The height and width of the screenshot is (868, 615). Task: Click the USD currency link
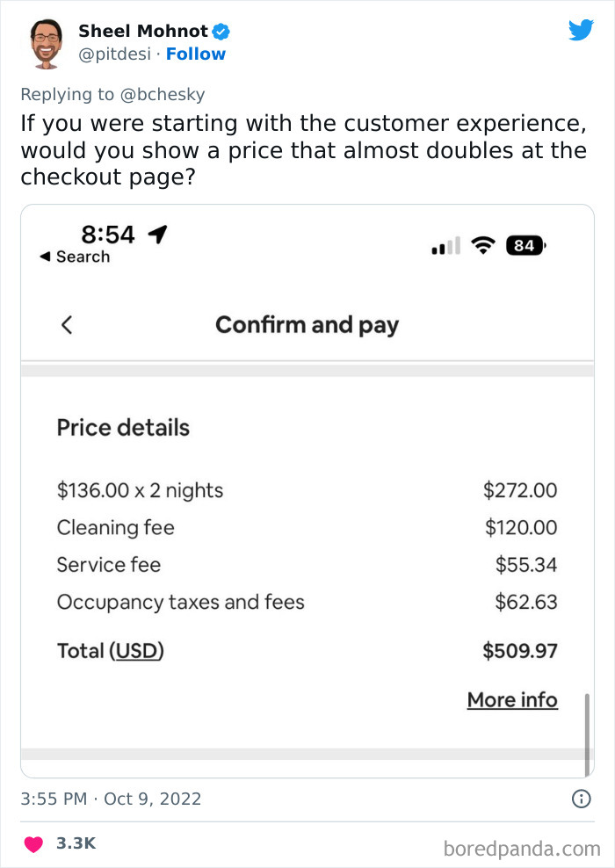point(138,651)
